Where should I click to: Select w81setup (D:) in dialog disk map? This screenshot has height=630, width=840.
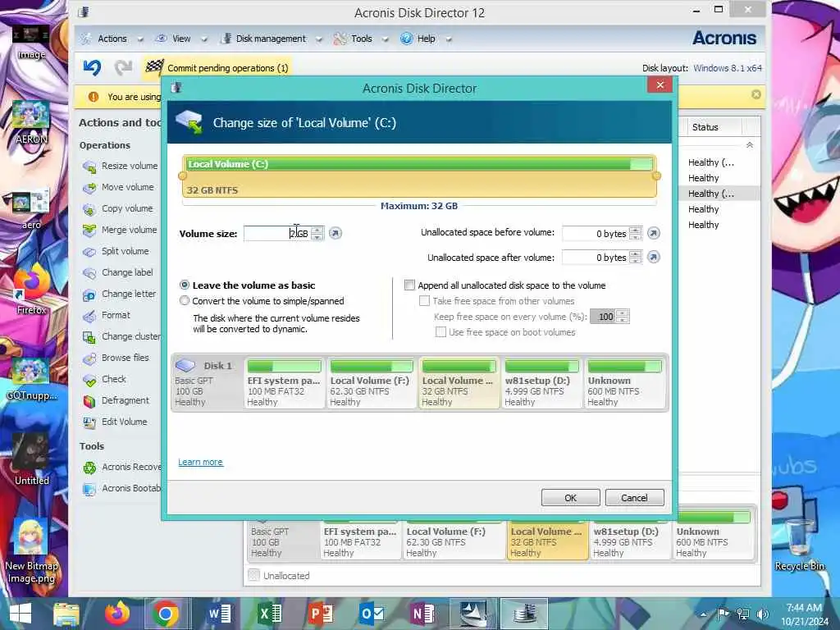[541, 383]
